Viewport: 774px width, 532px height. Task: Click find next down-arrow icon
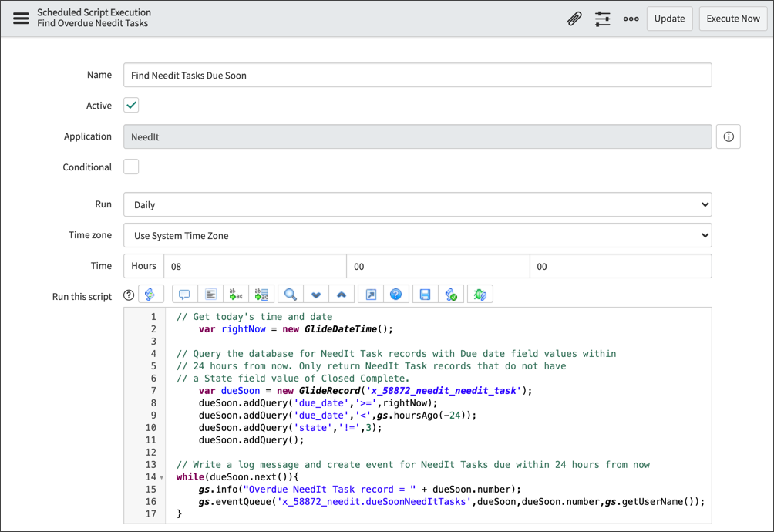point(316,295)
